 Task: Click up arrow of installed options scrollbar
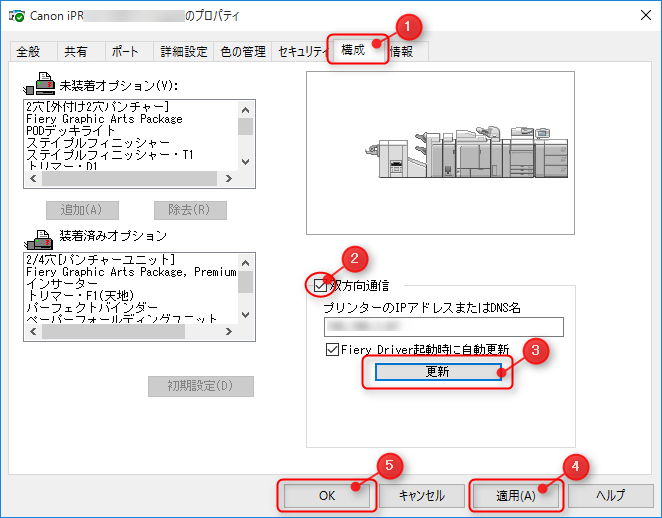coord(246,263)
